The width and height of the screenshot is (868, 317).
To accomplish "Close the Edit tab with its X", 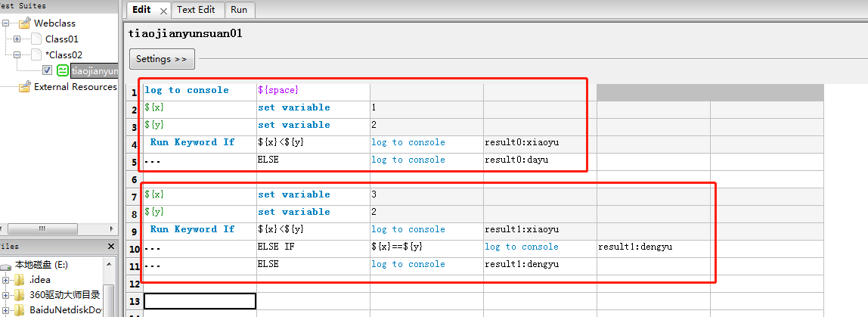I will (163, 11).
